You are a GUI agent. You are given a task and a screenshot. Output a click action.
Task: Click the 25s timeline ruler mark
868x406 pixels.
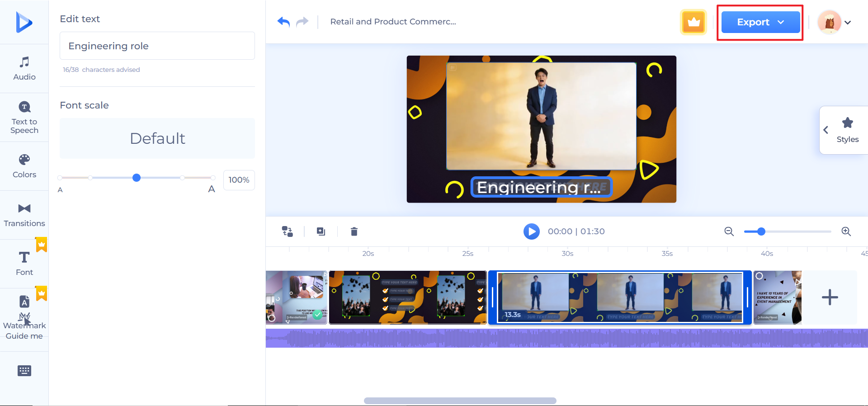(x=468, y=254)
